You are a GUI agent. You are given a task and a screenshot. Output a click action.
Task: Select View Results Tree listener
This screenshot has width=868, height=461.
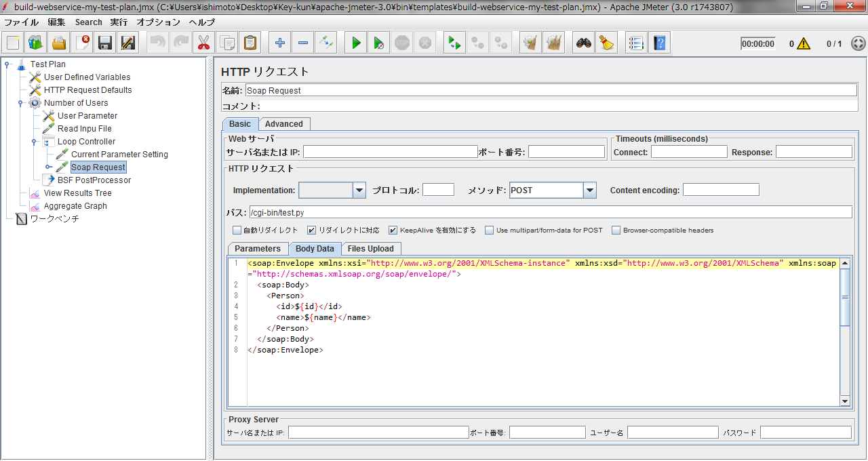tap(77, 193)
